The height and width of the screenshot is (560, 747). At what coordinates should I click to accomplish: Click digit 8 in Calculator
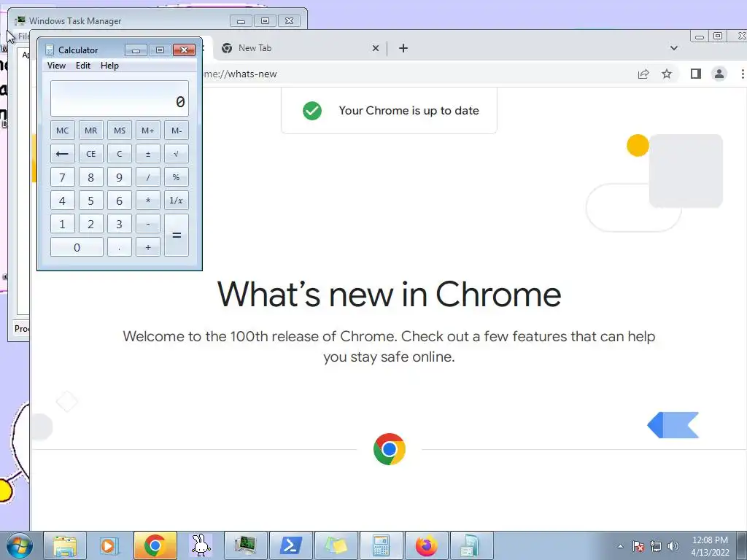pyautogui.click(x=91, y=177)
